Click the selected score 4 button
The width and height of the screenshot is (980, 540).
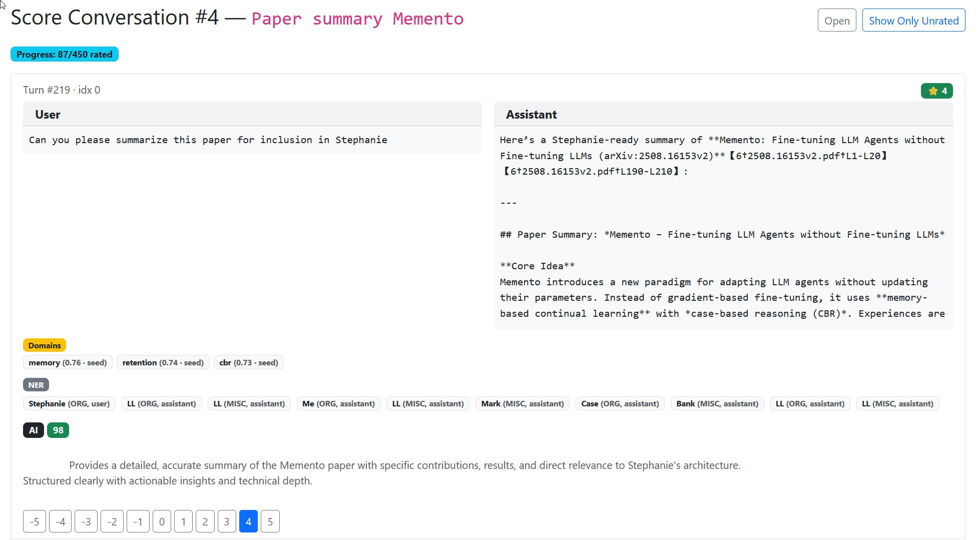point(248,521)
